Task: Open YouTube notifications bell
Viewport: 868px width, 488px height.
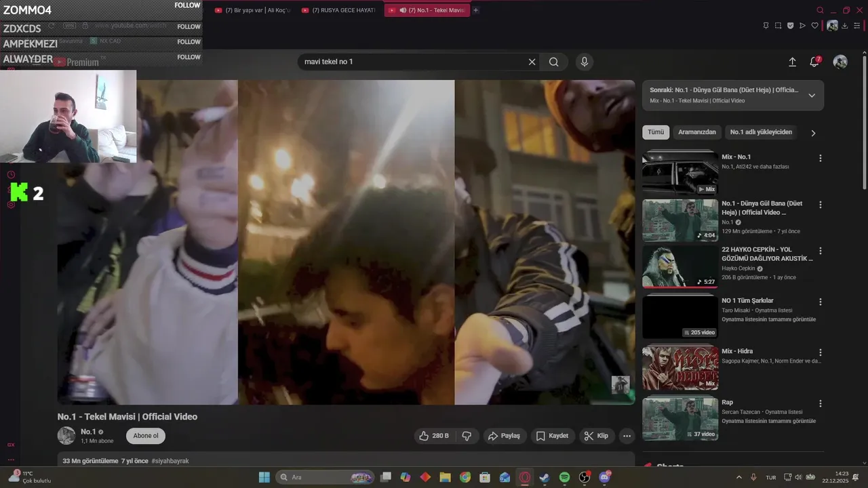Action: (x=814, y=62)
